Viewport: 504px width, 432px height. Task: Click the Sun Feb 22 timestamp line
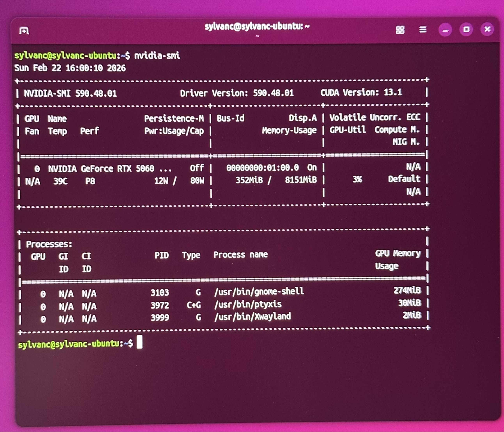click(70, 68)
